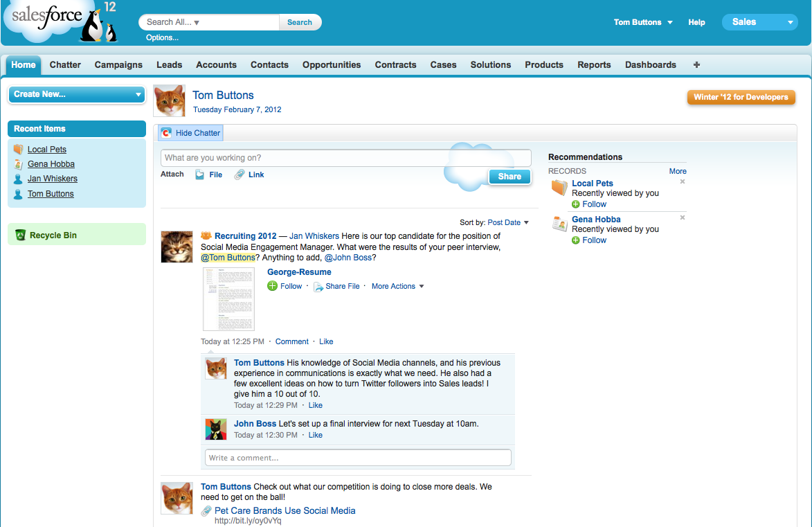Screen dimensions: 812x527
Task: Click the Tom Buttons user icon in Recent Items
Action: (18, 194)
